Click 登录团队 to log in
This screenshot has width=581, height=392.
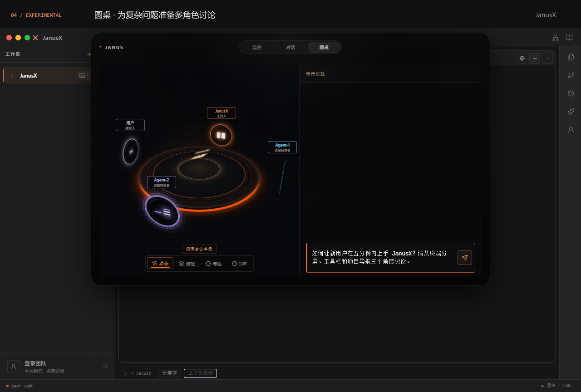point(35,363)
